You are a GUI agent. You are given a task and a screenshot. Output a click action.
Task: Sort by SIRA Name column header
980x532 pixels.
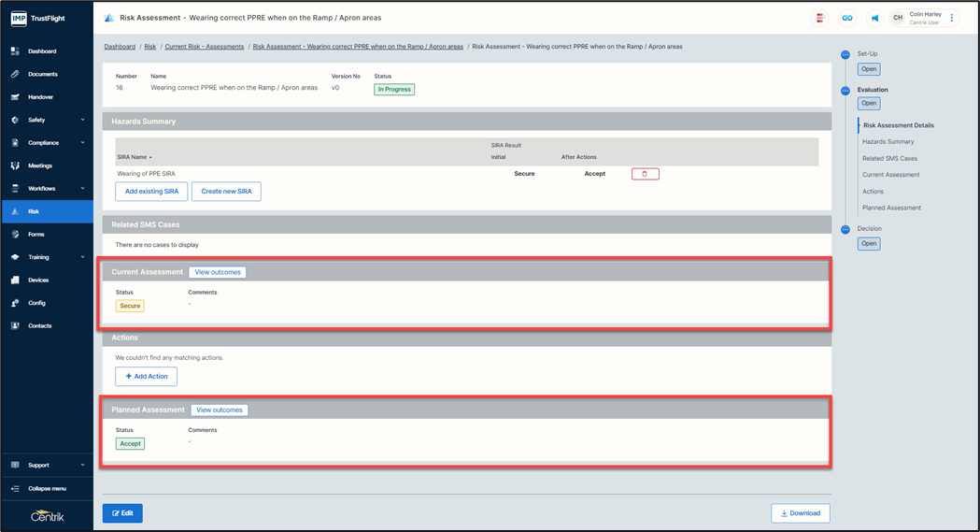pos(135,157)
